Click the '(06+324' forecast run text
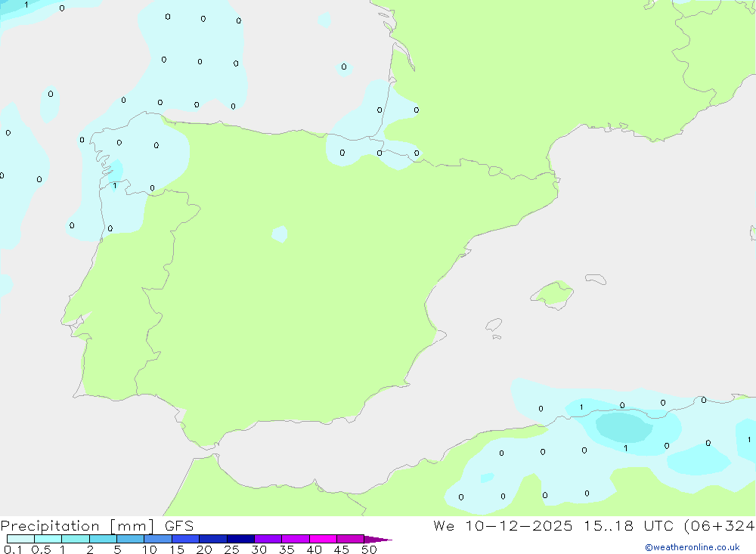 coord(720,526)
